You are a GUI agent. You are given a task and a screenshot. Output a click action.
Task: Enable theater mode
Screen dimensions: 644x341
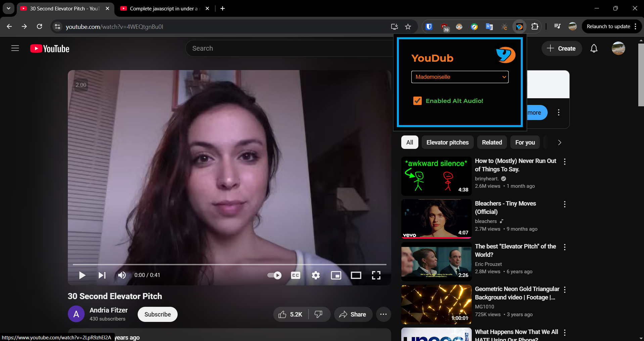coord(356,275)
